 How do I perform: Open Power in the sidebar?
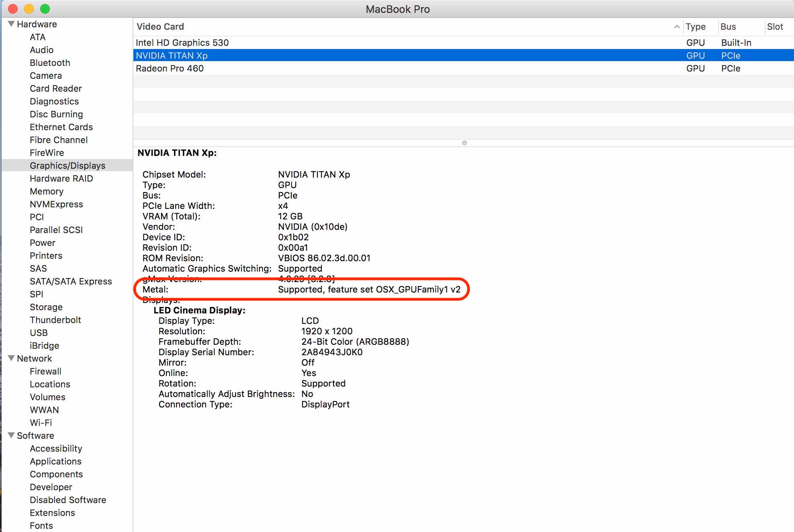click(43, 243)
